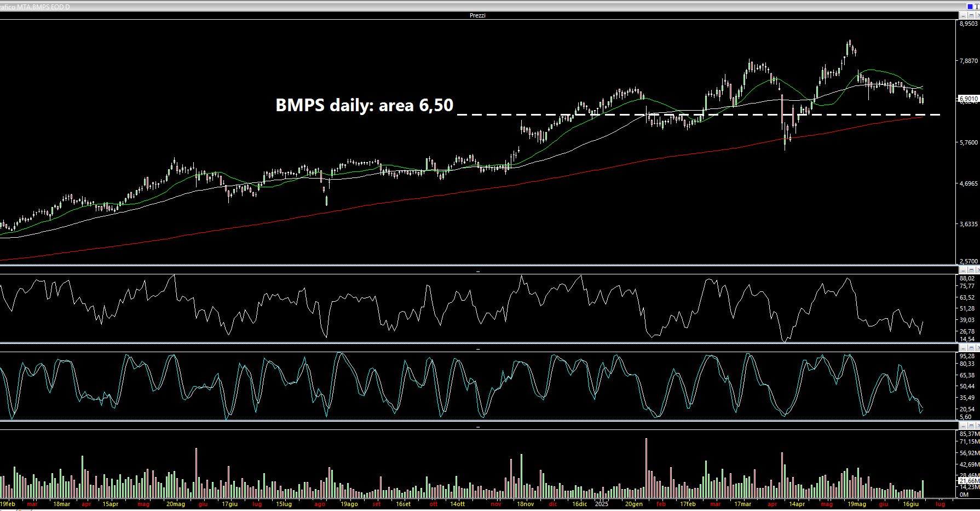Click the 16giu date label
980x511 pixels.
pyautogui.click(x=910, y=504)
